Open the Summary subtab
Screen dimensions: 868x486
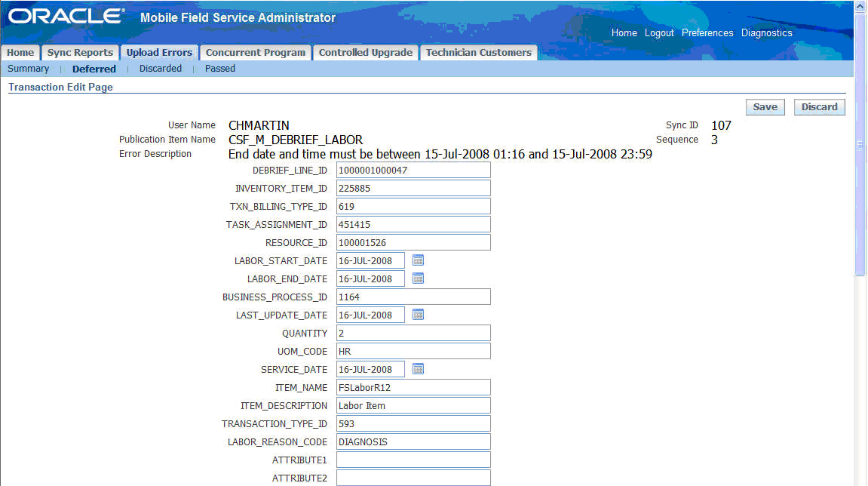pyautogui.click(x=28, y=69)
